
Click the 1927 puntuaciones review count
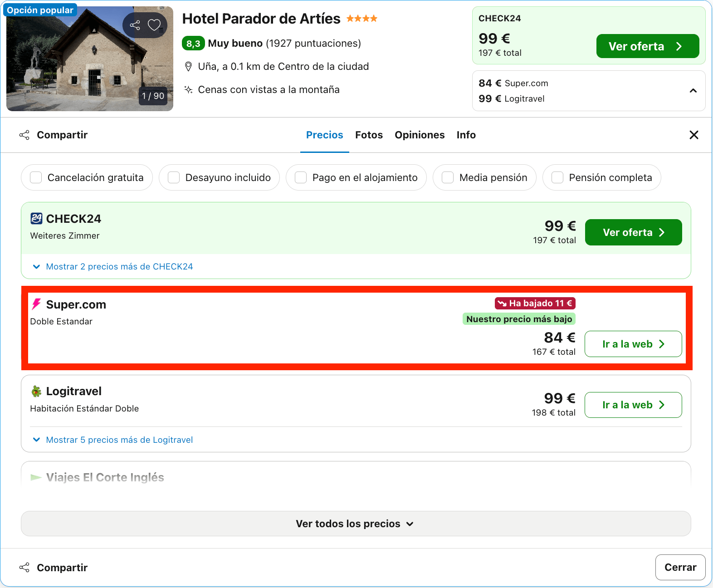(x=313, y=44)
